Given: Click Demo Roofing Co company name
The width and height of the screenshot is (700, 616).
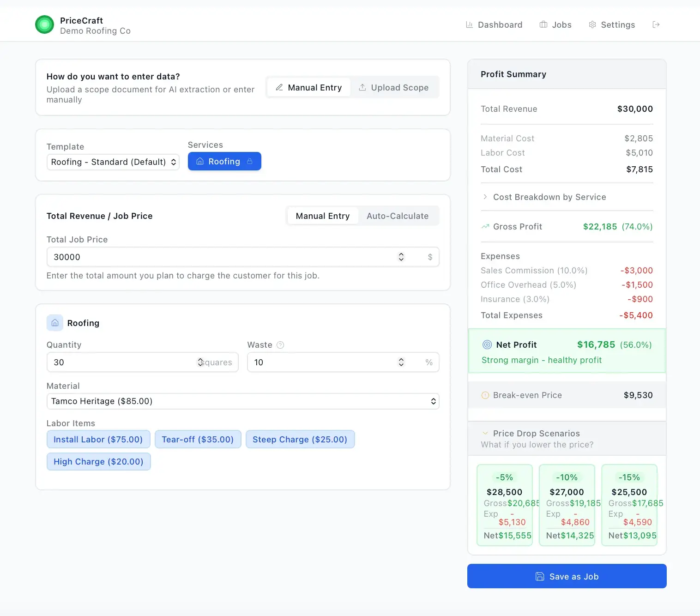Looking at the screenshot, I should pos(96,31).
